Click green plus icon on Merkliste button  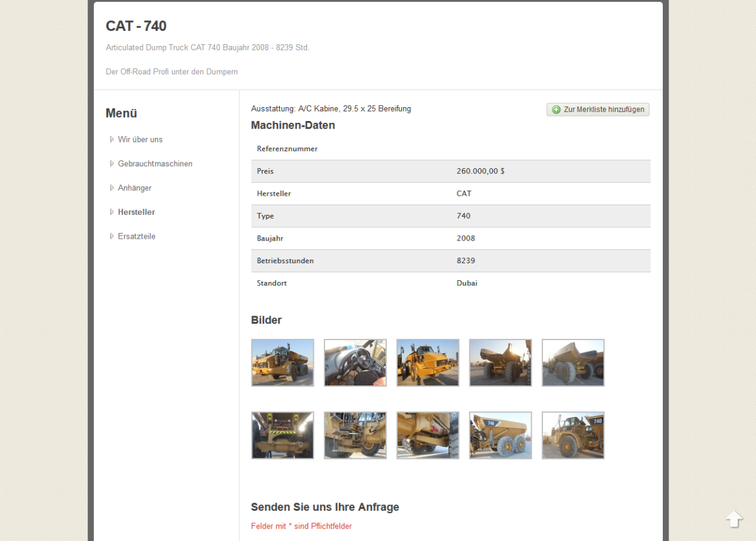tap(556, 110)
